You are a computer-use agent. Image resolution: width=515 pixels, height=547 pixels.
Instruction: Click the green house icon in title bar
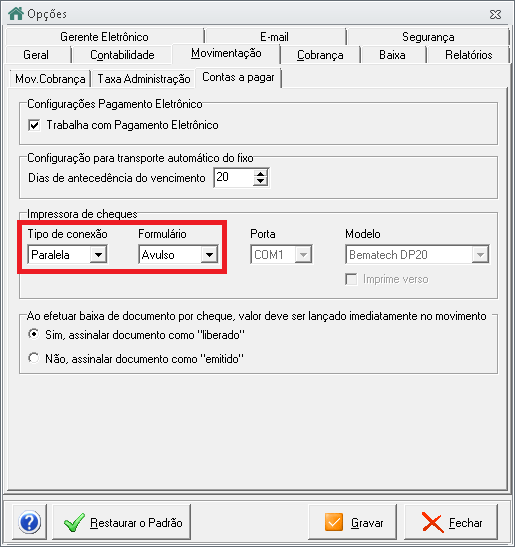coord(16,14)
